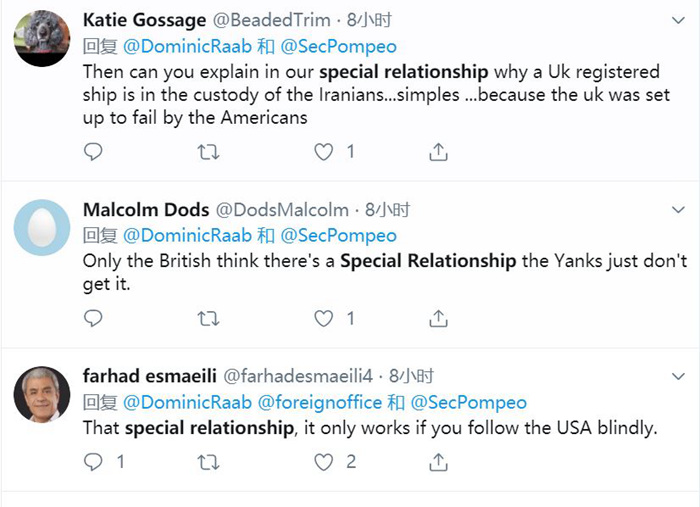This screenshot has width=700, height=507.
Task: Like farhad esmaeili's tweet
Action: [x=324, y=462]
